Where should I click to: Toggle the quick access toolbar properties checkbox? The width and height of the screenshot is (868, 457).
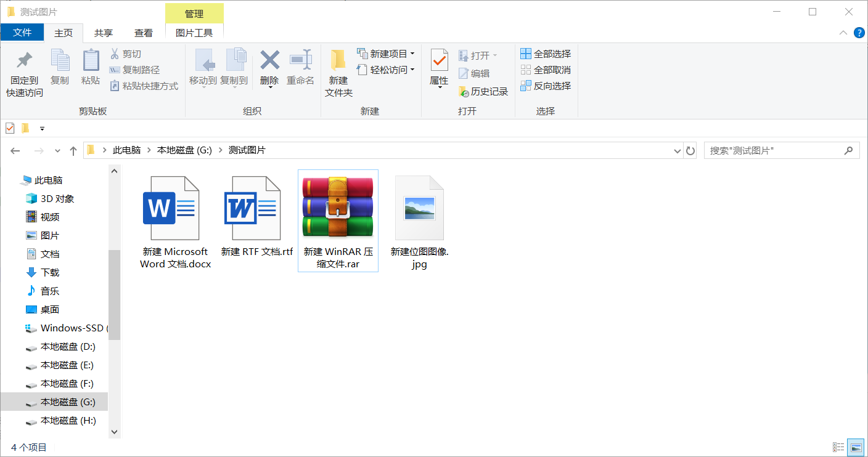coord(10,128)
